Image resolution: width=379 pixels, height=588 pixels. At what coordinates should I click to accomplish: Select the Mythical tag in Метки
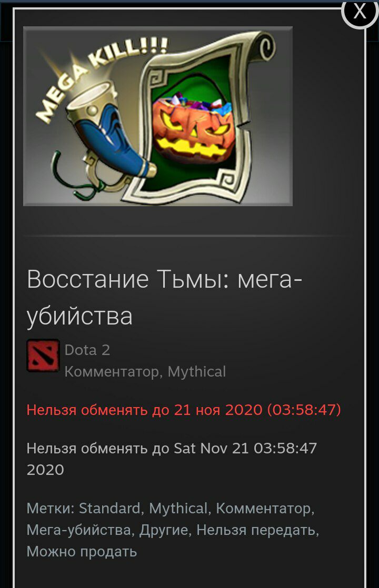tap(178, 508)
